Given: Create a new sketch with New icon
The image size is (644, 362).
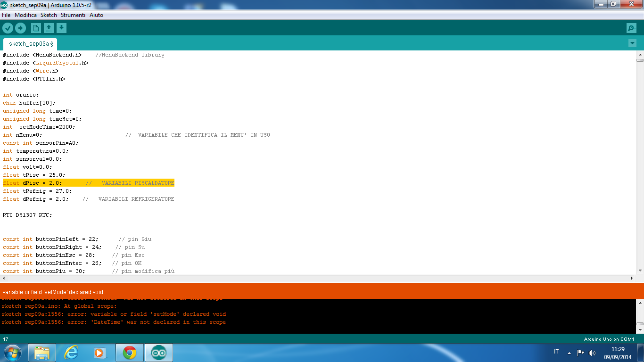Looking at the screenshot, I should click(x=36, y=28).
